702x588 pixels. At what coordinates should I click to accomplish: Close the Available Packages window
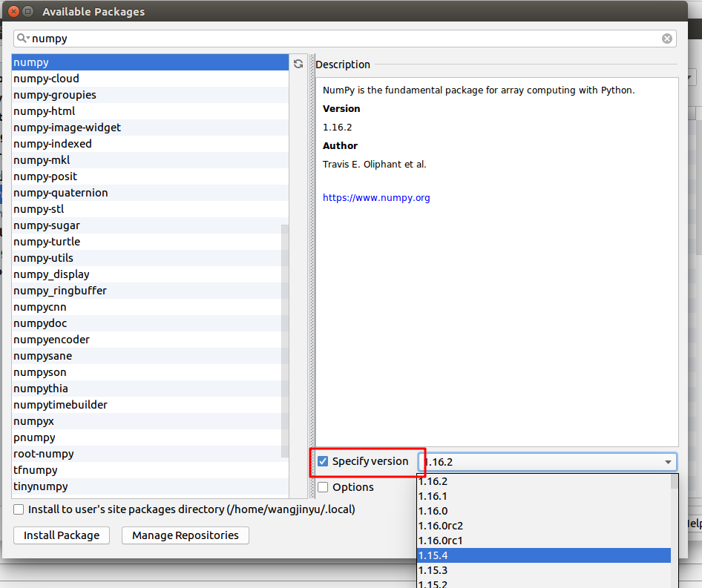[x=14, y=11]
